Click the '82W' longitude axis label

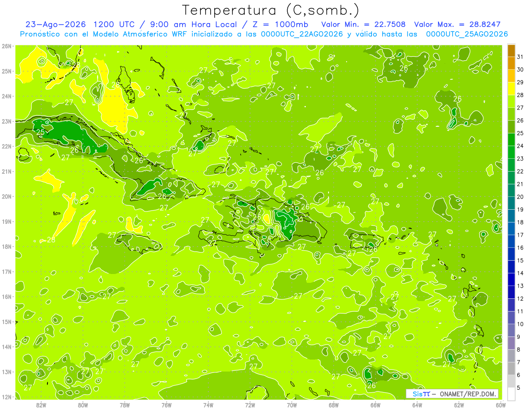coord(41,405)
